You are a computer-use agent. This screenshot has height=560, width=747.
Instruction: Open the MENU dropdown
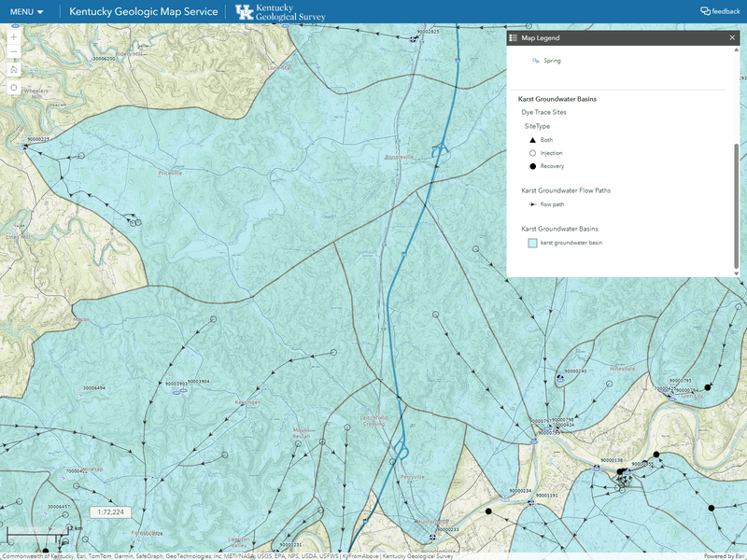pos(23,12)
